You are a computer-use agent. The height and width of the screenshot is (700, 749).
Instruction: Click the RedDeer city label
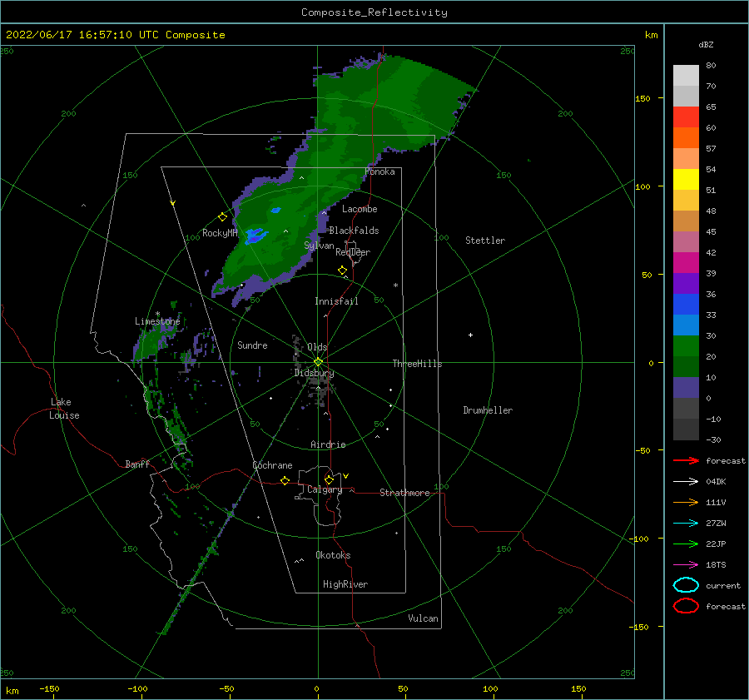(x=353, y=252)
